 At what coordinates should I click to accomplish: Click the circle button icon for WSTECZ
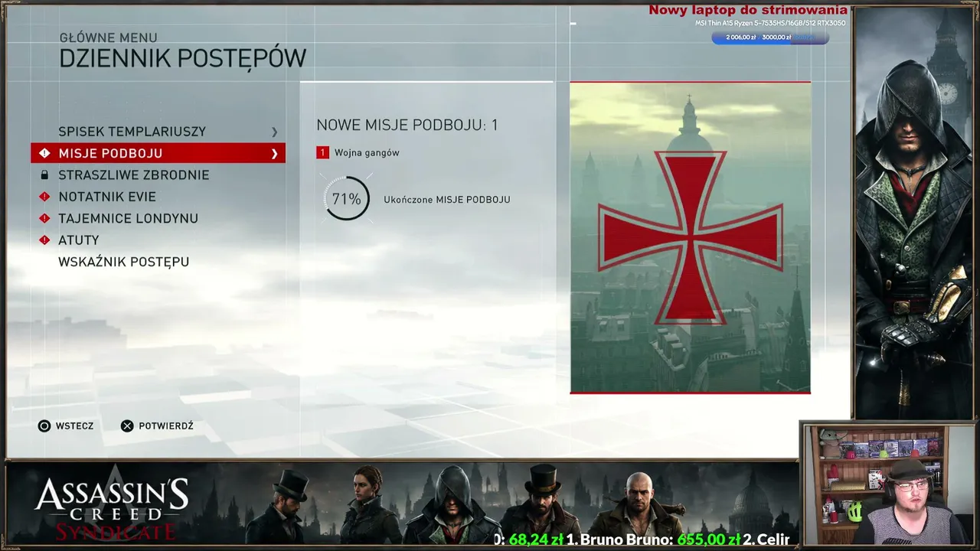tap(44, 426)
